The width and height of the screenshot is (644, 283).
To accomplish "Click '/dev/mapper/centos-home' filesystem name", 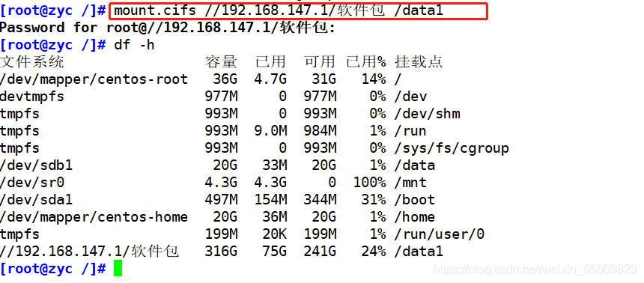I will click(94, 217).
